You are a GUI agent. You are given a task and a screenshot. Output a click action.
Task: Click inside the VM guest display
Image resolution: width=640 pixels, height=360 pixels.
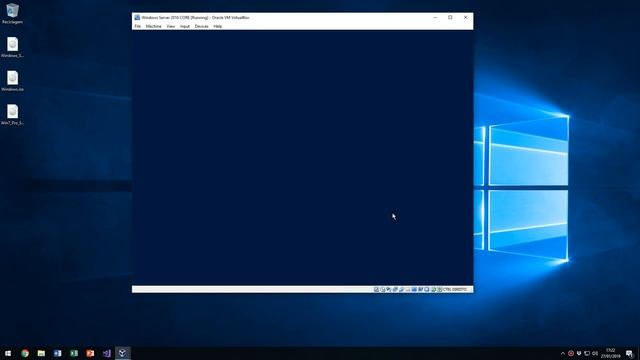[302, 158]
